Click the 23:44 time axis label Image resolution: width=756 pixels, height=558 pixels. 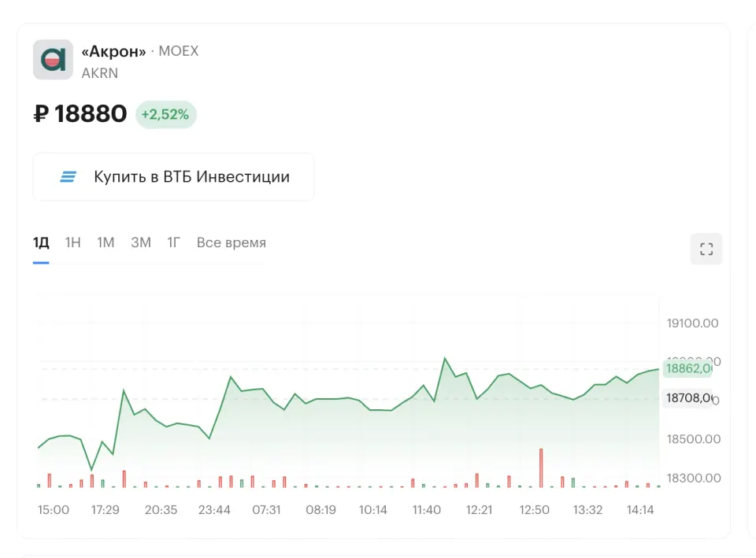(214, 510)
